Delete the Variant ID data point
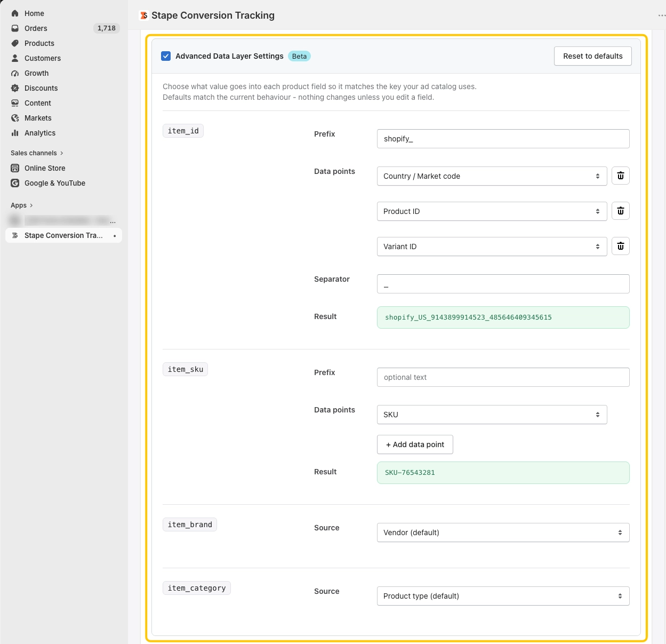 point(621,246)
